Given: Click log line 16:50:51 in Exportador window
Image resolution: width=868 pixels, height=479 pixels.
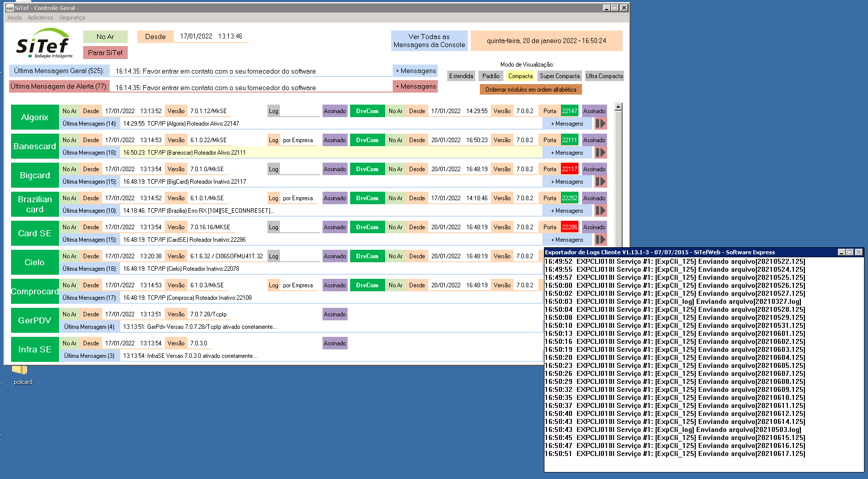Looking at the screenshot, I should (675, 453).
